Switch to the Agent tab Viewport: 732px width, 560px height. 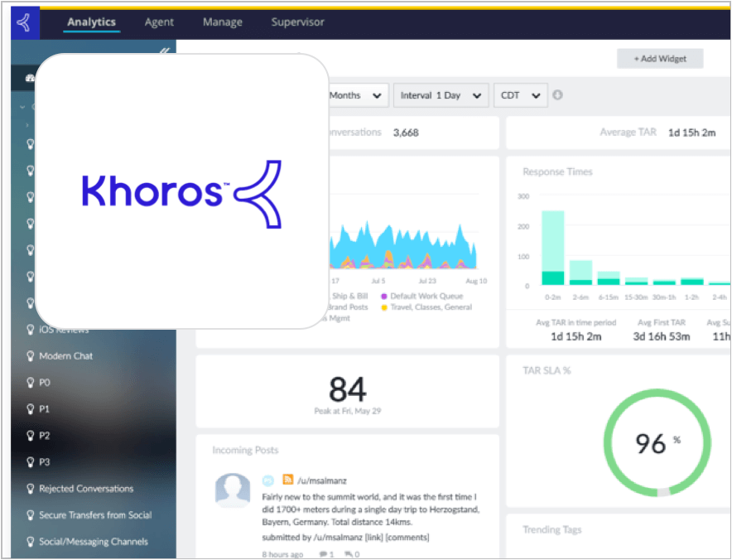[159, 22]
